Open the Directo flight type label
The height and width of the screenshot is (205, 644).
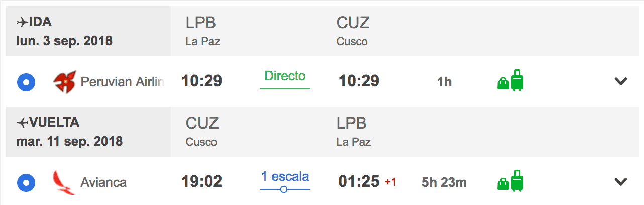[x=285, y=76]
